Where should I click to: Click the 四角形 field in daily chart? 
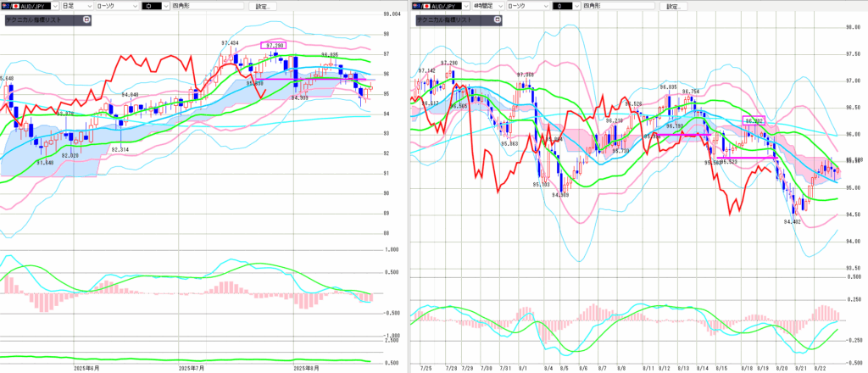coord(208,6)
